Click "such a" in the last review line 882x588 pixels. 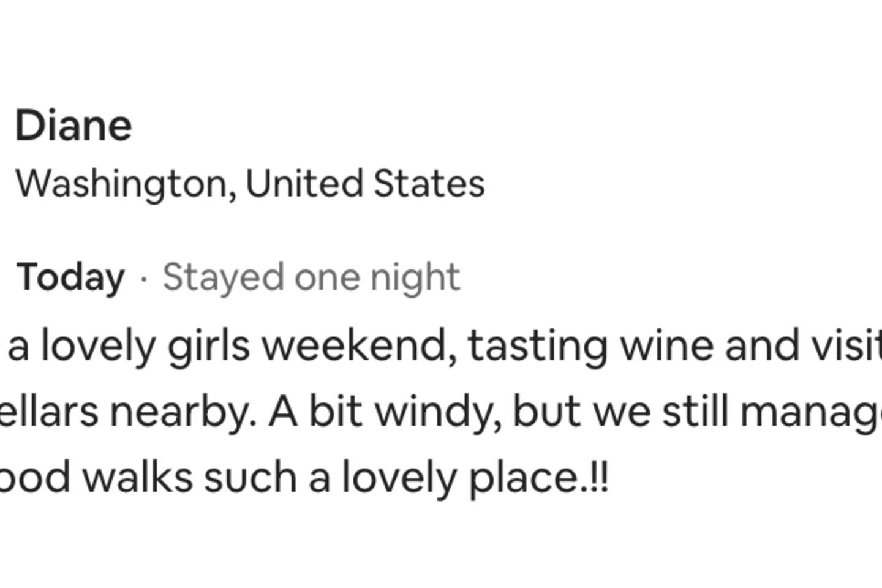(x=267, y=478)
